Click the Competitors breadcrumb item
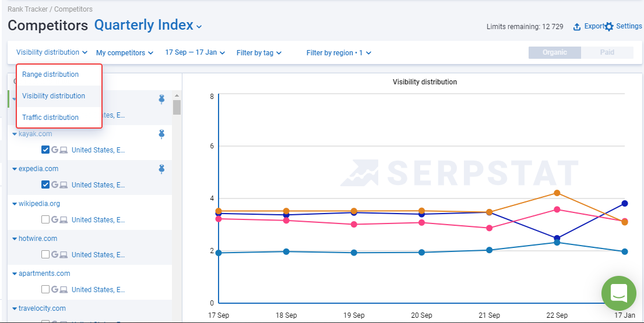The image size is (644, 323). (73, 9)
